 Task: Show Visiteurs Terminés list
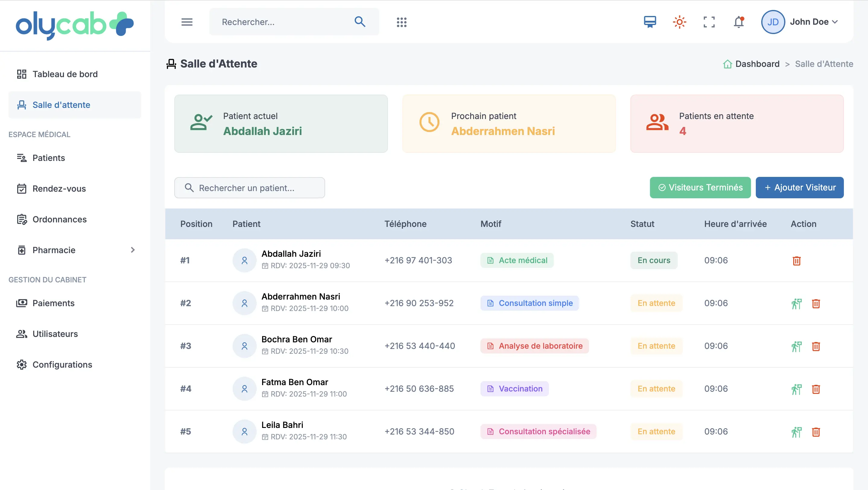point(700,187)
